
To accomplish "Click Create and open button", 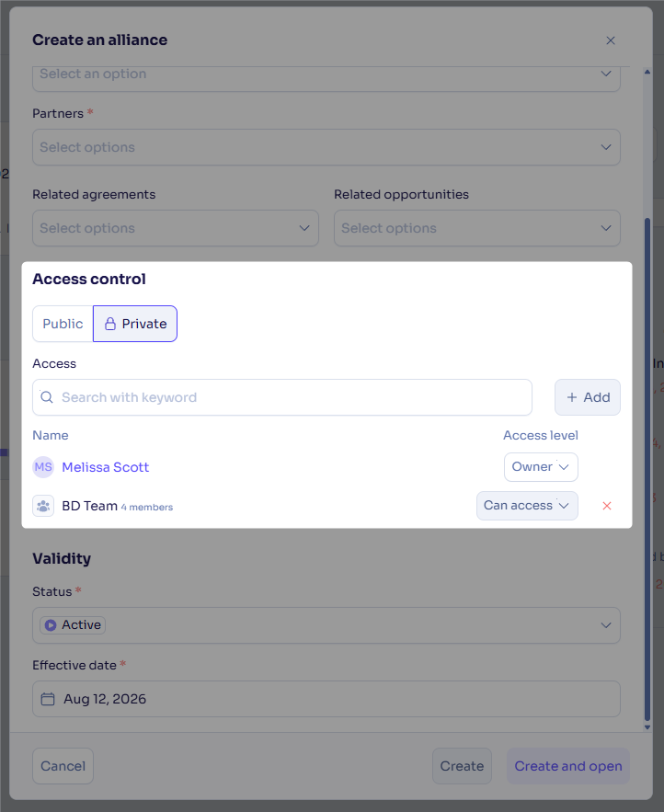I will coord(568,766).
